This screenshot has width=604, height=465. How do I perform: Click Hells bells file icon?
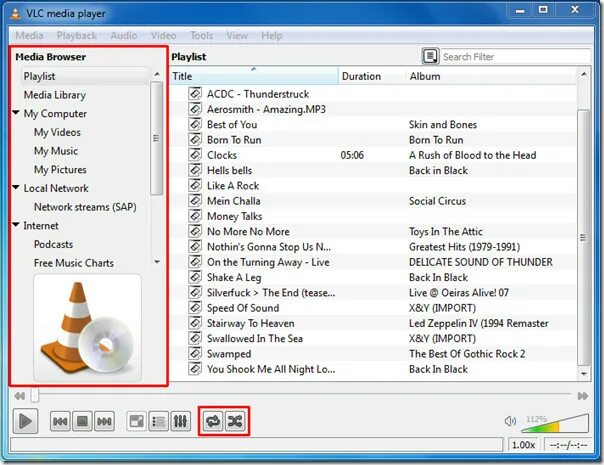[x=195, y=170]
